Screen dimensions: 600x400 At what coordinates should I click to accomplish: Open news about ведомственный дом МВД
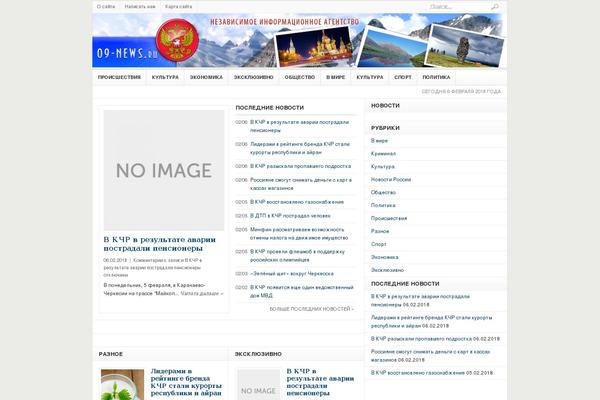(x=302, y=291)
